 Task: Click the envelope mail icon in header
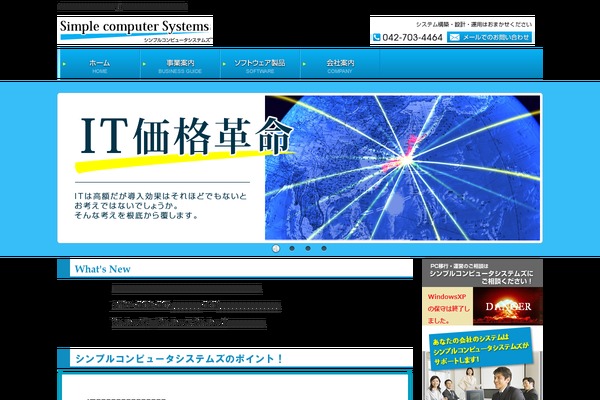tap(454, 37)
